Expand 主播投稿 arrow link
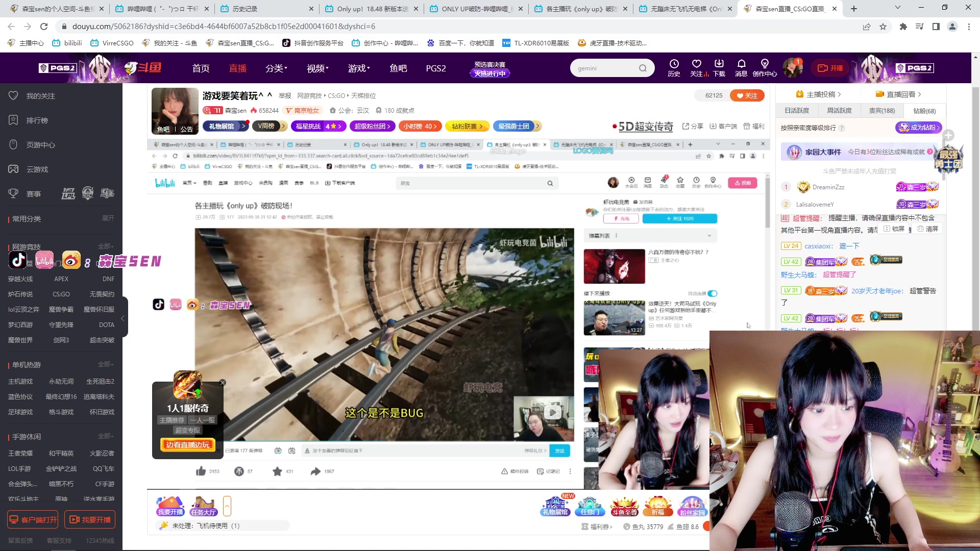 pos(818,94)
